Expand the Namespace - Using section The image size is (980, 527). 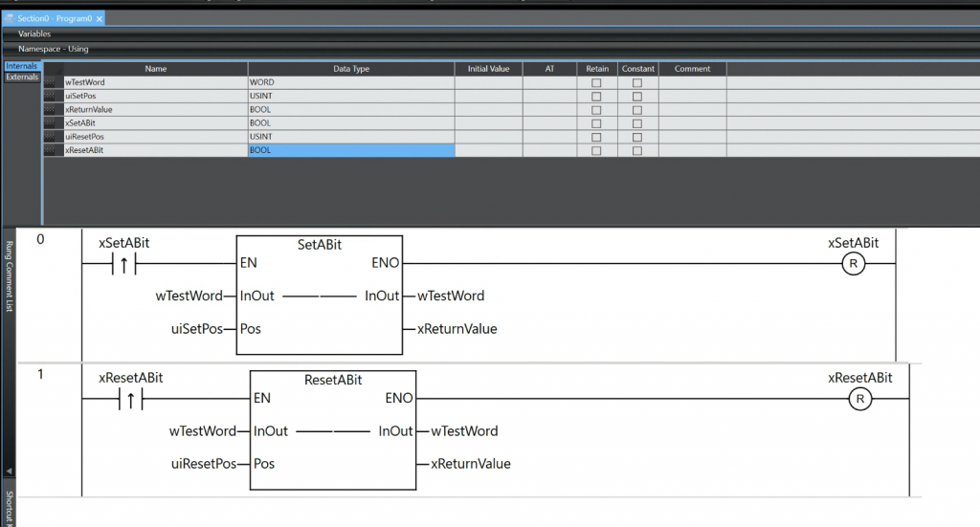coord(54,49)
